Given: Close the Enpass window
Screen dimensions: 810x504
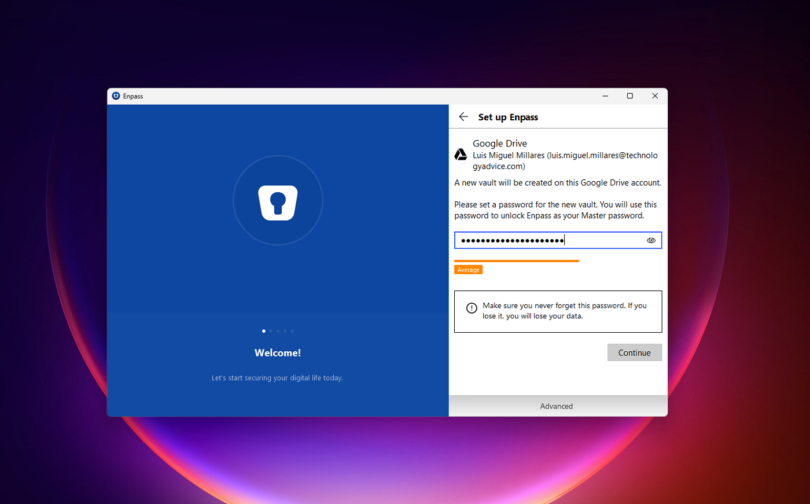Looking at the screenshot, I should [655, 96].
